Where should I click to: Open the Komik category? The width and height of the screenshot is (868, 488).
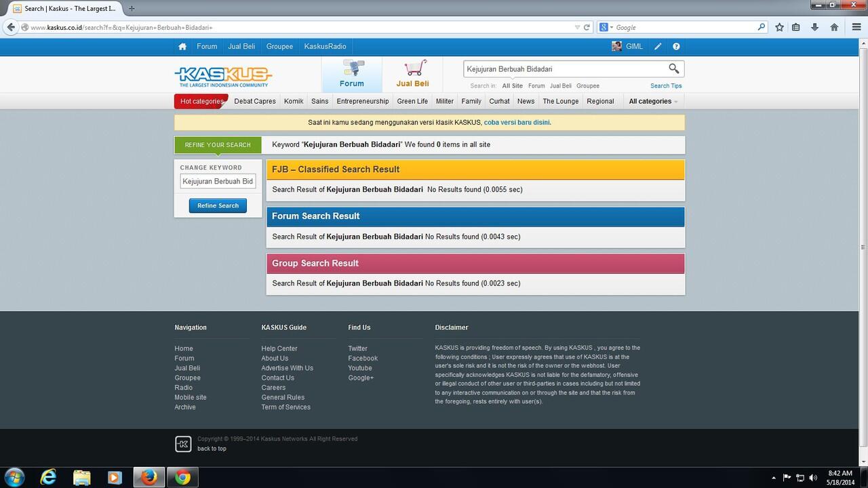[x=294, y=101]
